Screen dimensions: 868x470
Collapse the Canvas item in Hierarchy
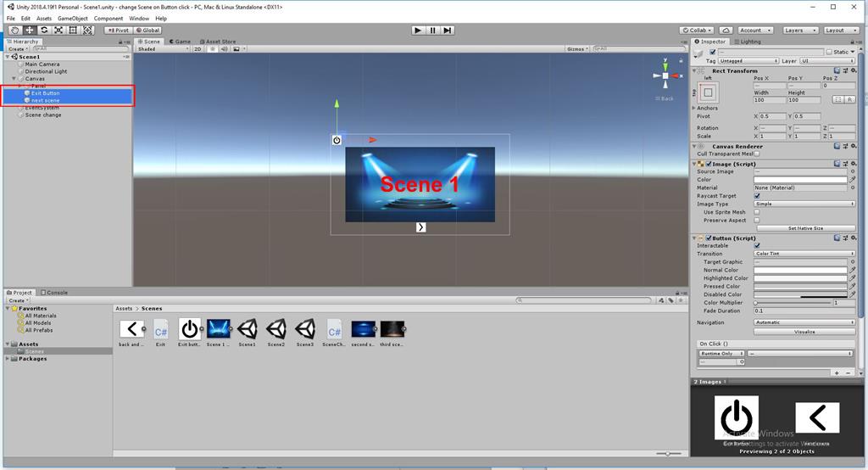coord(14,79)
